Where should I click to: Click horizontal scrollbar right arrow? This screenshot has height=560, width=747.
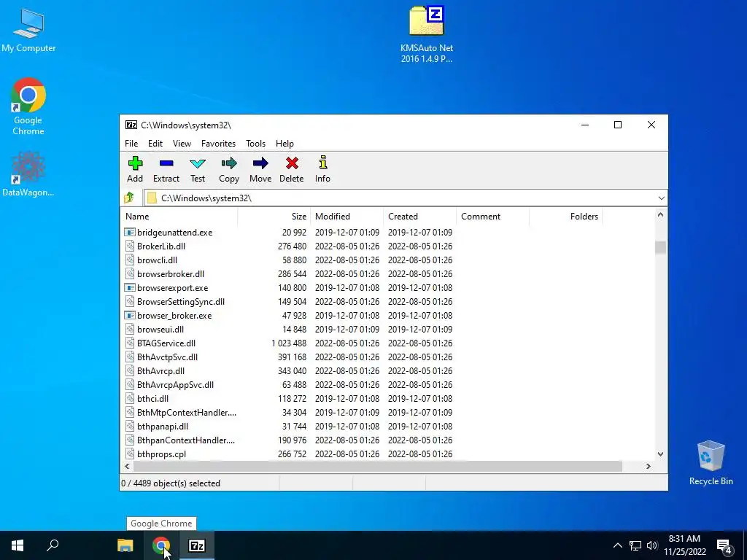click(x=649, y=466)
